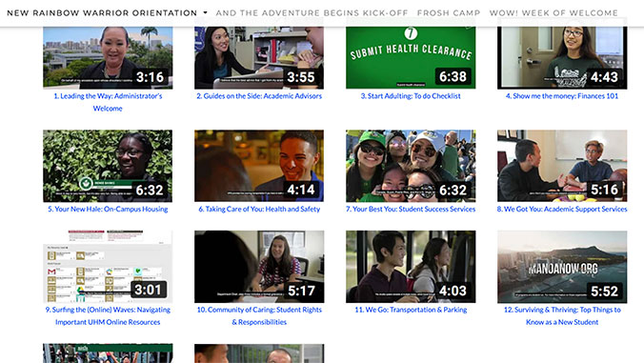Screen dimensions: 644x363
Task: Open Administrator's Welcome video thumbnail
Action: point(108,57)
